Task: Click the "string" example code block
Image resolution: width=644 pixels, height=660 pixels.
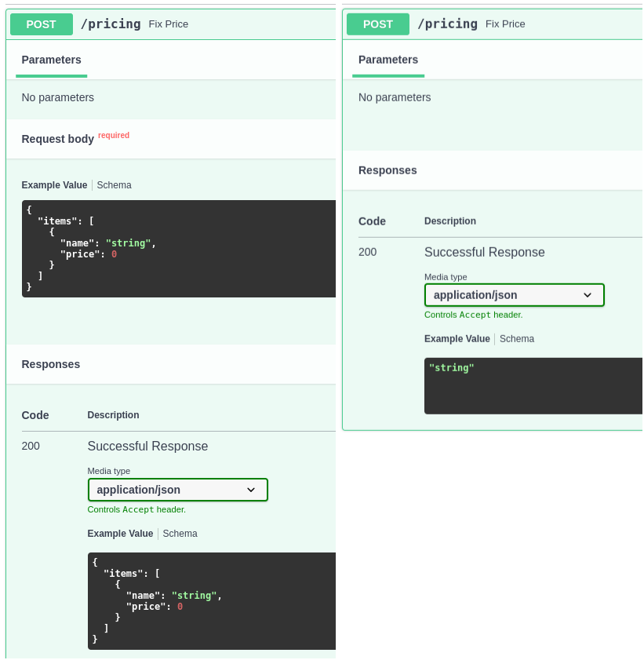Action: (x=533, y=385)
